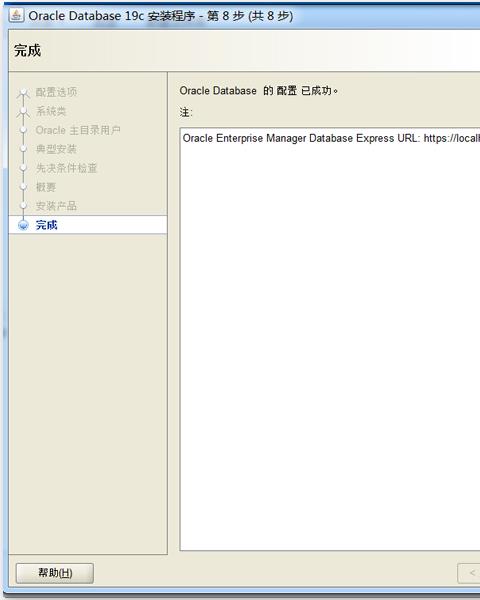480x600 pixels.
Task: Select the 先决条件检查 step
Action: pos(67,168)
